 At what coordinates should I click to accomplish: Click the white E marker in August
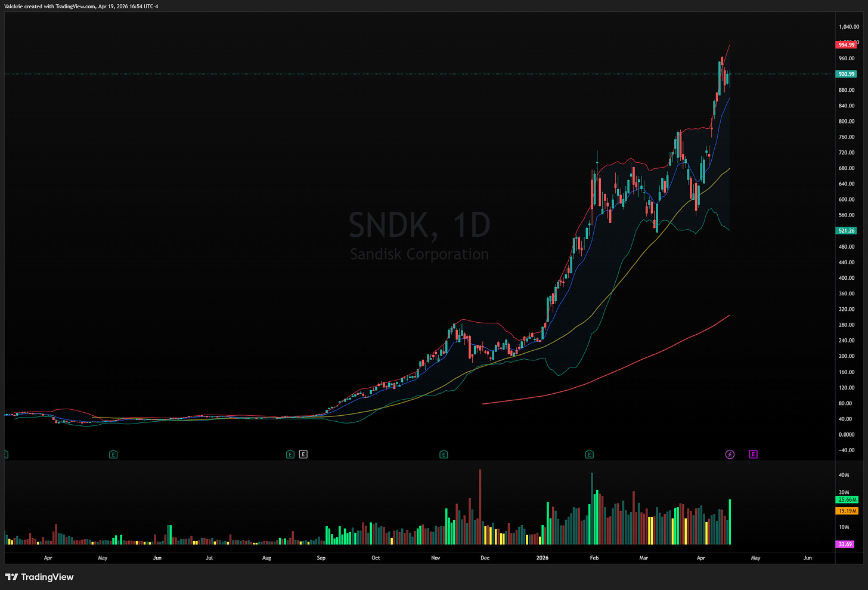303,455
